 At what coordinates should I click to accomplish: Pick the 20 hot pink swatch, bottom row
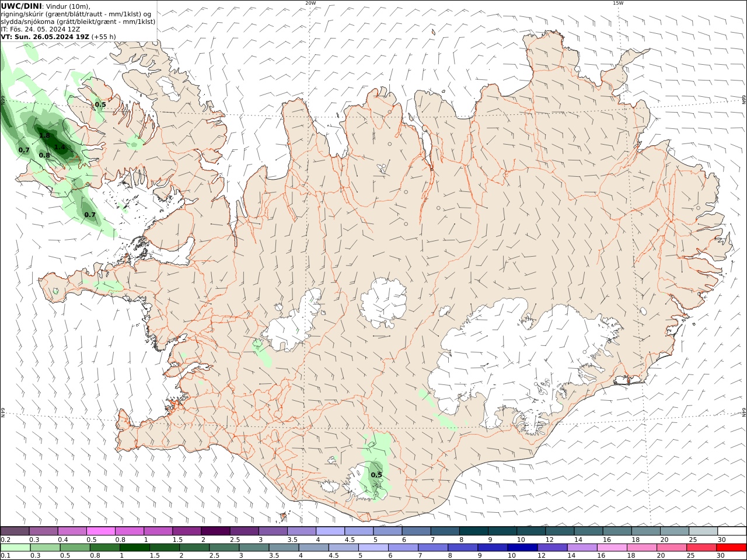[671, 548]
